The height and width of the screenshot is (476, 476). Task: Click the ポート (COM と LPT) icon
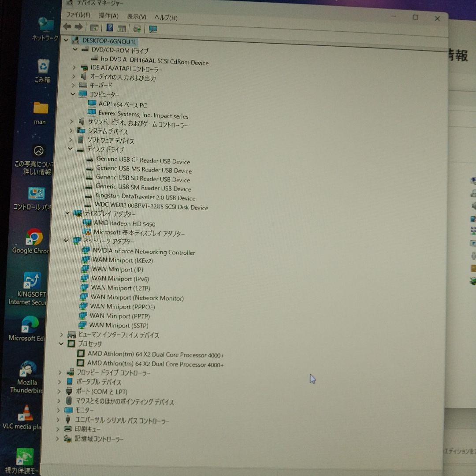pos(69,391)
